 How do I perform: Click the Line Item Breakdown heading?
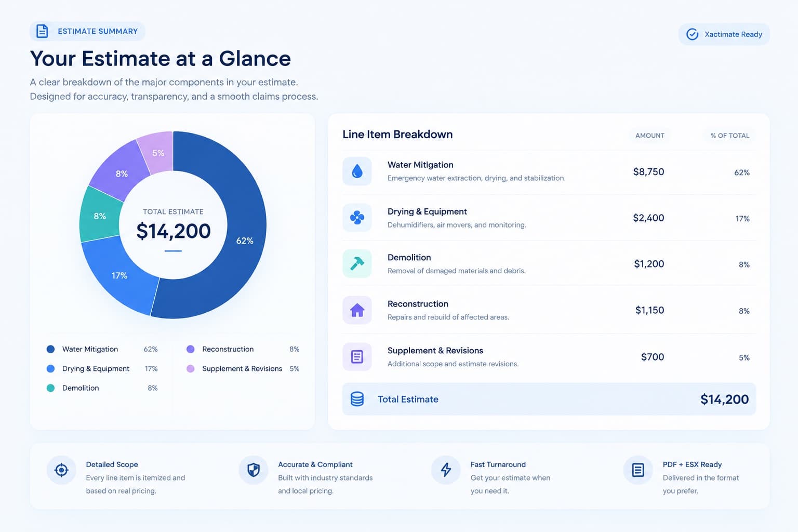pos(397,134)
